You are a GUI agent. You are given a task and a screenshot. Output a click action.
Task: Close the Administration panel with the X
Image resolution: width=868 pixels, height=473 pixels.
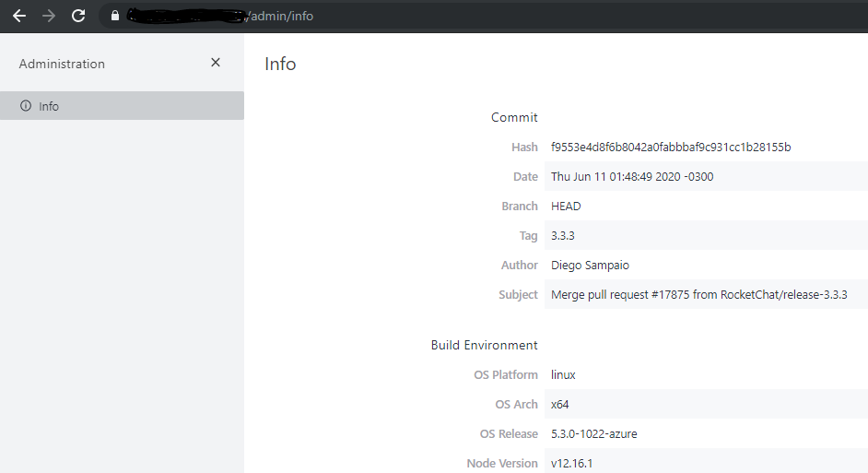[216, 63]
